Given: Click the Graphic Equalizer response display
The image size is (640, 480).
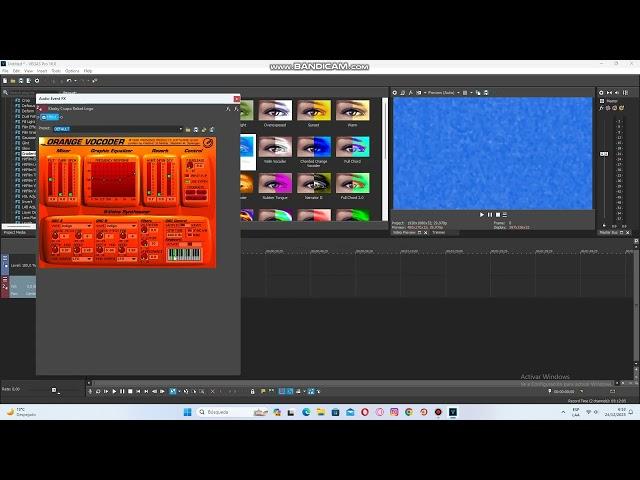Looking at the screenshot, I should point(113,180).
